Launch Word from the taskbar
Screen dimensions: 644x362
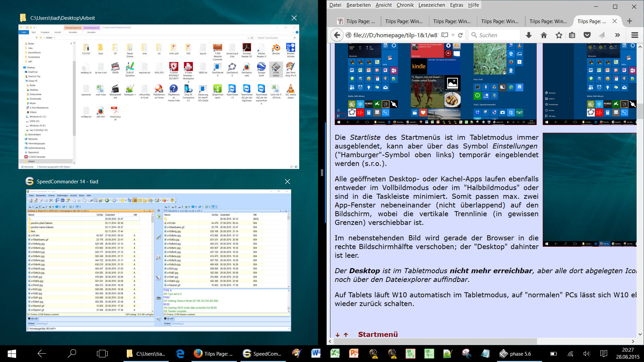pos(316,354)
